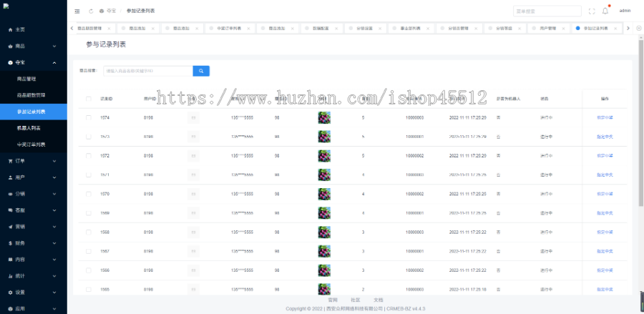This screenshot has height=314, width=644.
Task: Check the box for record 1570
Action: [88, 194]
